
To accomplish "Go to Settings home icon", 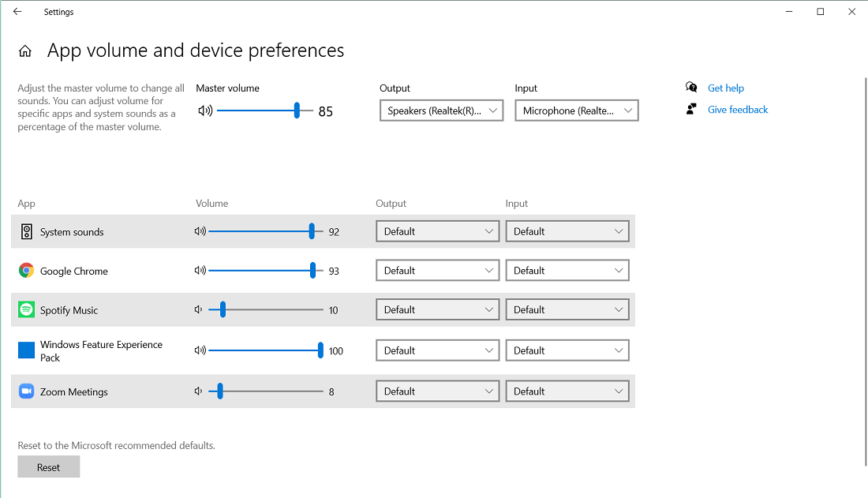I will 25,51.
